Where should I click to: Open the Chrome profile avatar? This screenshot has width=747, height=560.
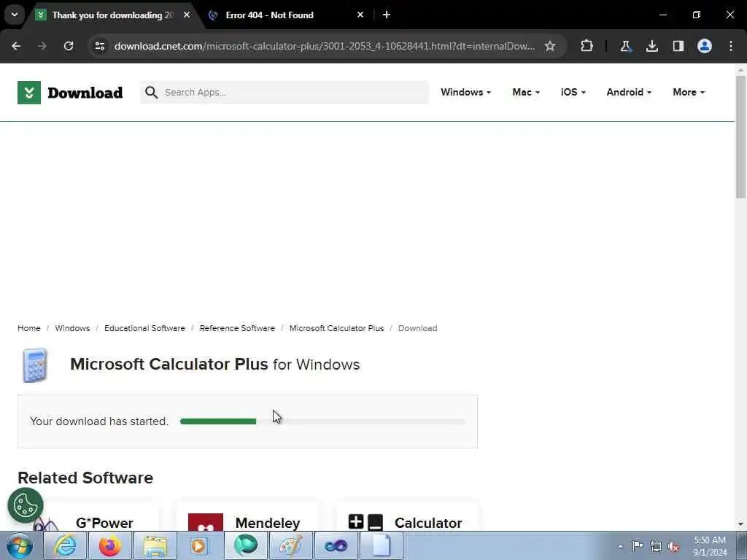tap(705, 46)
